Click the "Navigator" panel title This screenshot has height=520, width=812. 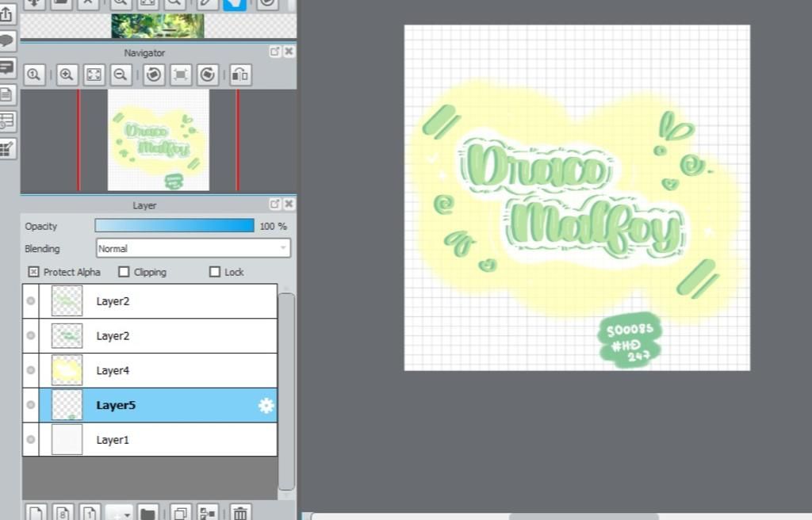coord(144,52)
